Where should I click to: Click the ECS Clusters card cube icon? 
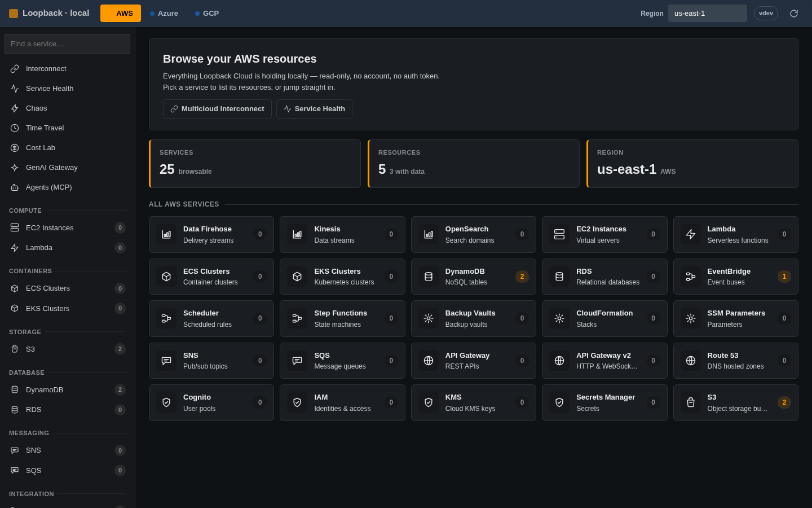(x=166, y=277)
